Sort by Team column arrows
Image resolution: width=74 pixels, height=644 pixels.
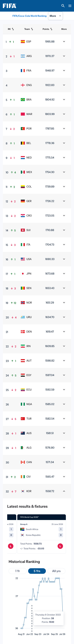pyautogui.click(x=32, y=29)
